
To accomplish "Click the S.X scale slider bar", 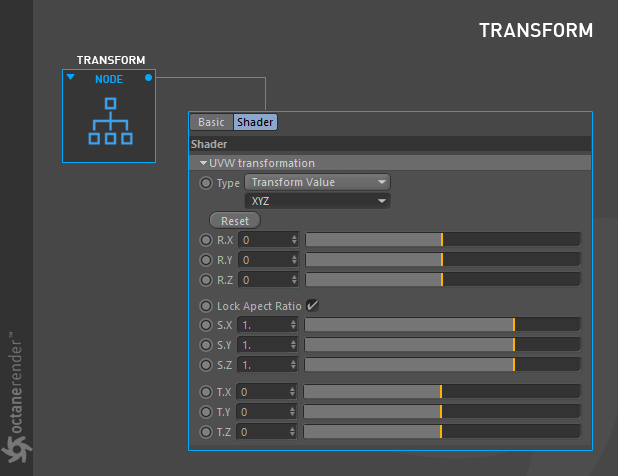I will 442,325.
